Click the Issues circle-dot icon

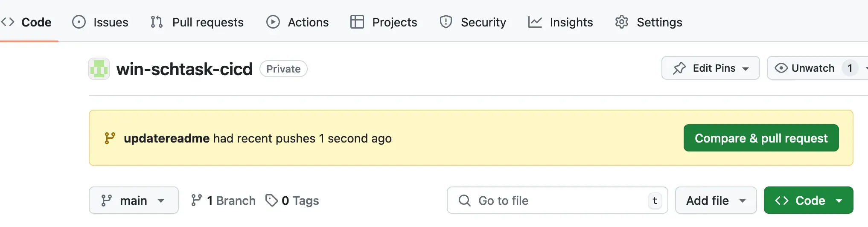(x=79, y=22)
